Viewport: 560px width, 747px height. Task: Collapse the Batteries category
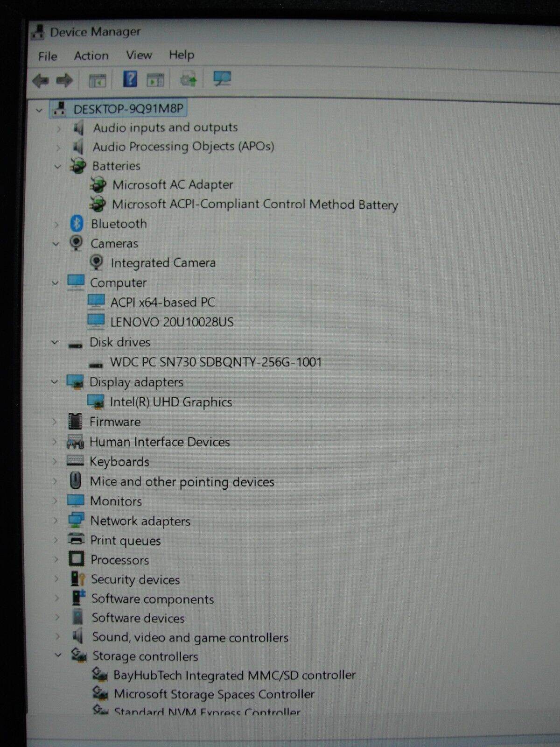(57, 166)
